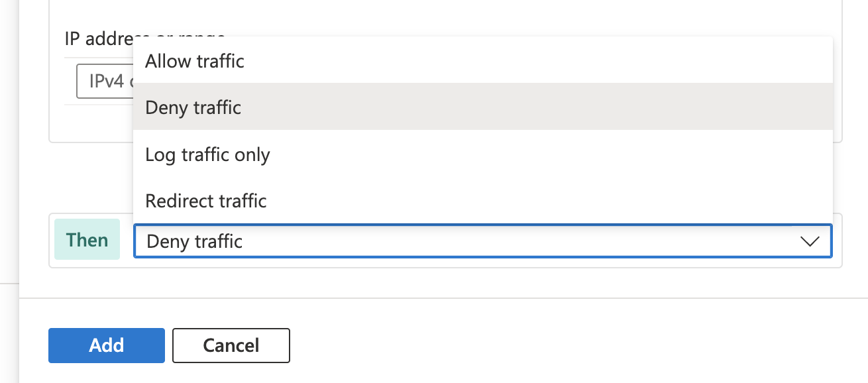
Task: Click the green Then label
Action: (87, 240)
